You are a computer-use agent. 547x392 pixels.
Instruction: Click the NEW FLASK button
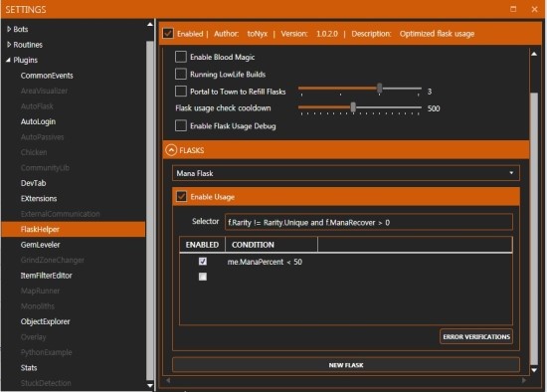[x=346, y=365]
